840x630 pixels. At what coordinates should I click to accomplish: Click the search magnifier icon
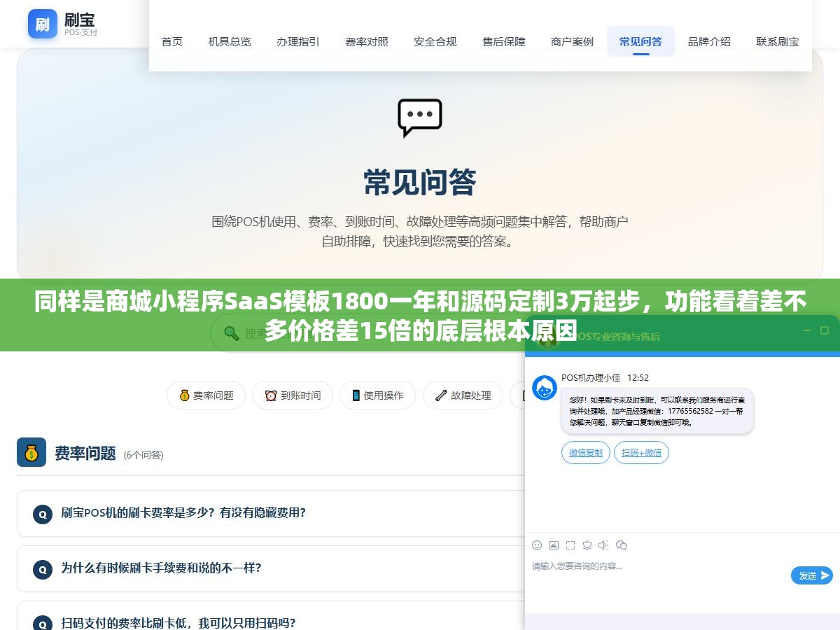point(231,333)
